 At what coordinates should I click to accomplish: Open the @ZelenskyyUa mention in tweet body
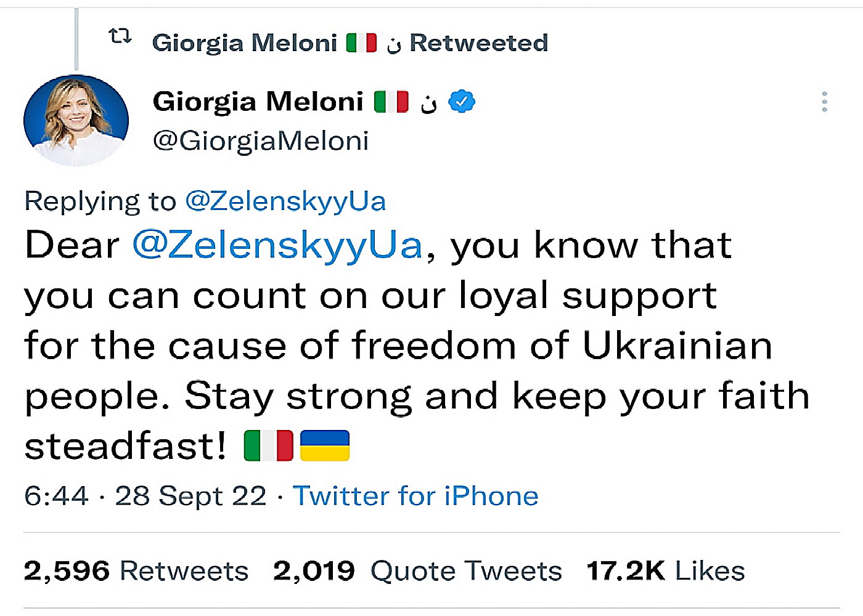[x=277, y=245]
